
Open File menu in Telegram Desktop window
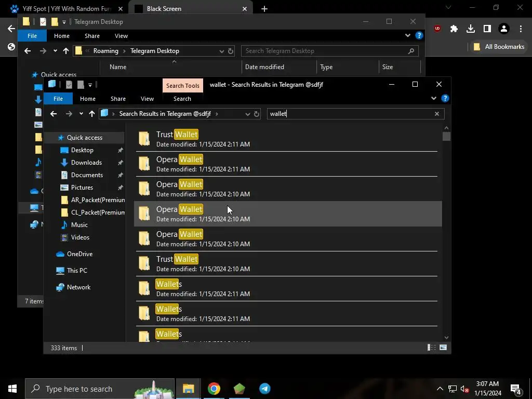[x=32, y=36]
